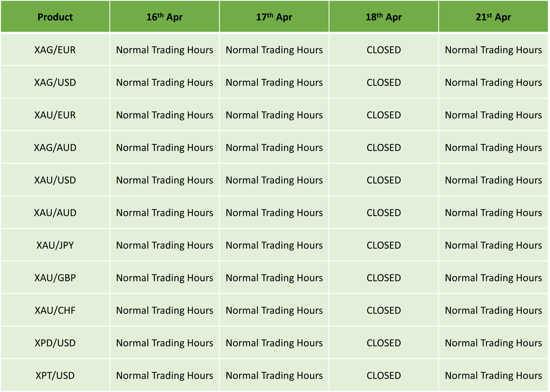Click CLOSED cell in XPT/USD row
The height and width of the screenshot is (392, 550).
pyautogui.click(x=384, y=375)
